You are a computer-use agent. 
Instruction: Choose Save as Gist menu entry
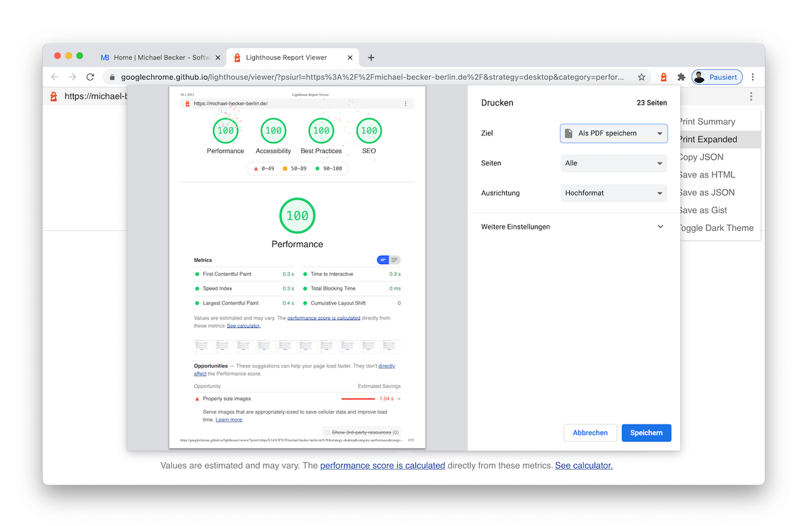pos(720,210)
